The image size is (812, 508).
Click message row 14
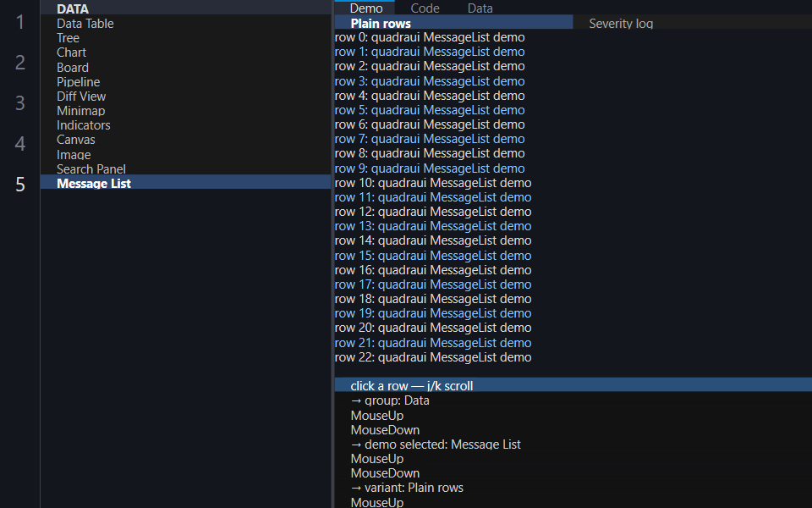point(433,240)
